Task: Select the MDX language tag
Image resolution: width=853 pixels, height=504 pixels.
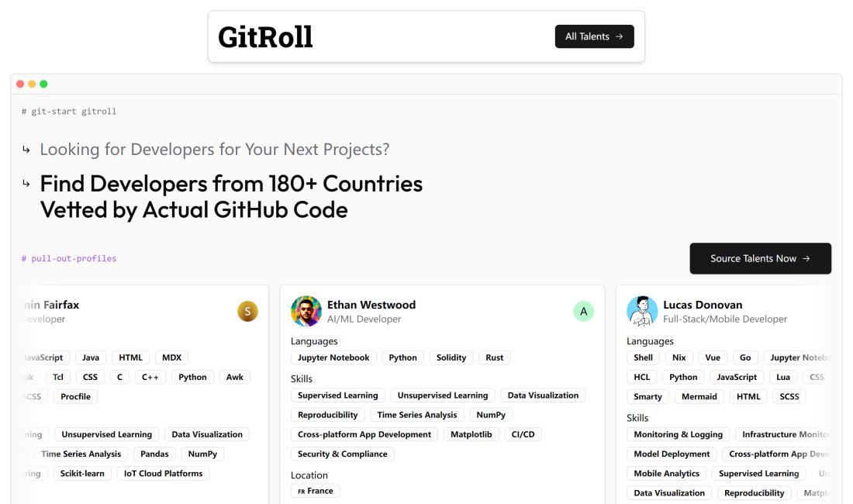Action: tap(172, 357)
